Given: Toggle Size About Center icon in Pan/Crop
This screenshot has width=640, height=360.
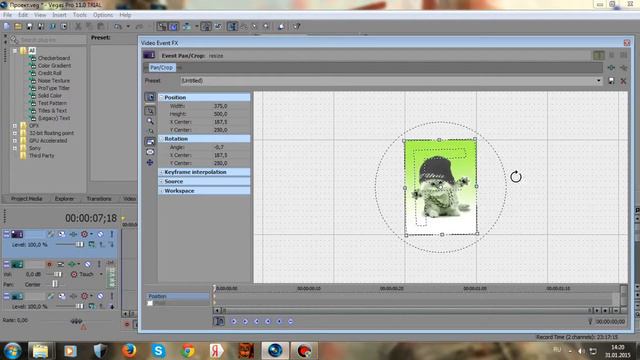Looking at the screenshot, I should 150,152.
